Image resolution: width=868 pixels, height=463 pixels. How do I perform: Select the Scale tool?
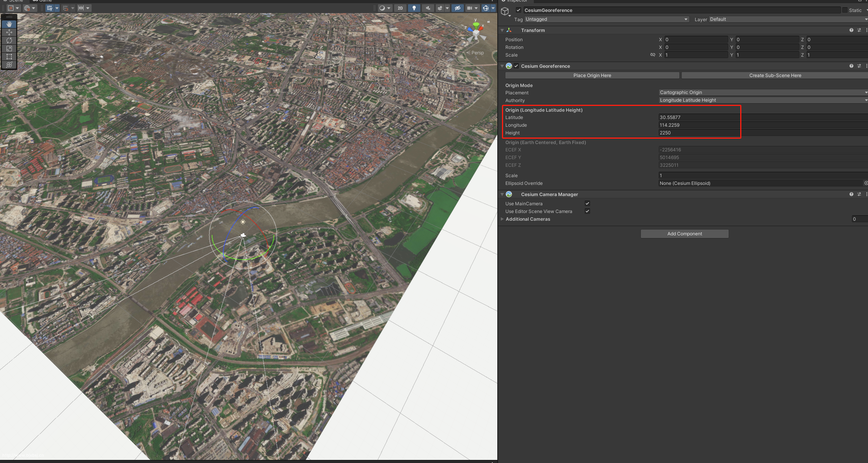point(9,49)
